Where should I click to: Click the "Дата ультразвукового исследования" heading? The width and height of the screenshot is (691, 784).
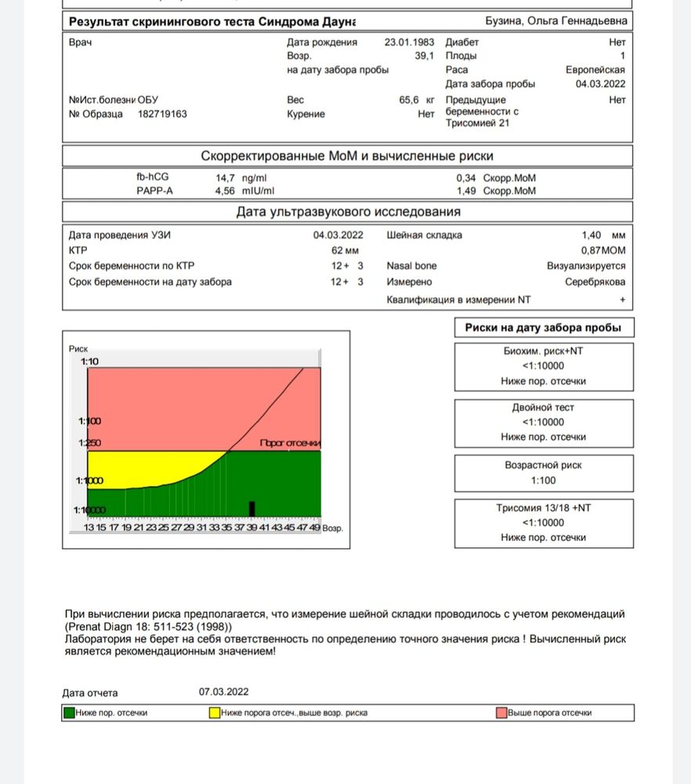click(347, 212)
